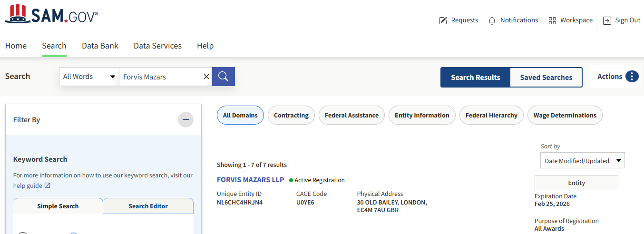
Task: Open the All Words dropdown
Action: (x=89, y=77)
